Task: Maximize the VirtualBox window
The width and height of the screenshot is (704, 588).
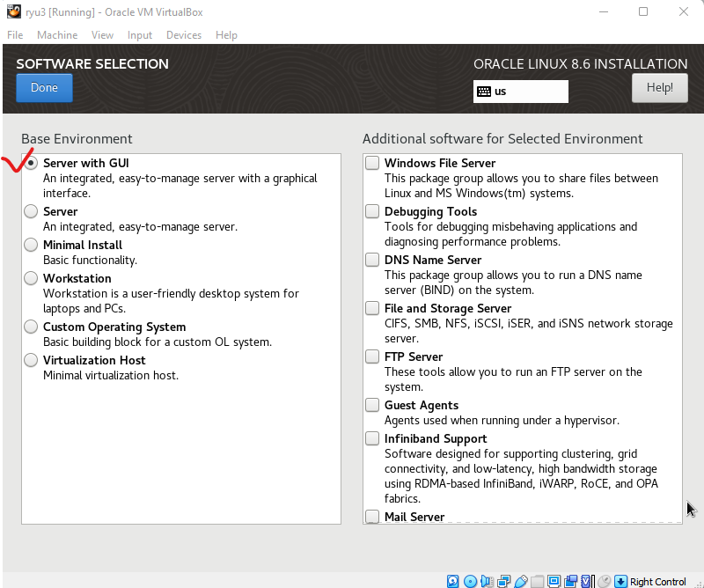Action: coord(643,11)
